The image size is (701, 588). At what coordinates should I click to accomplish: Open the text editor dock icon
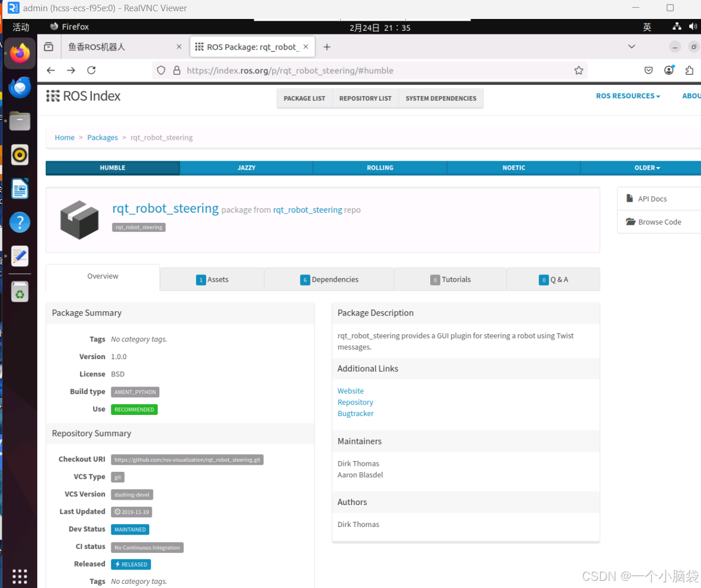20,256
